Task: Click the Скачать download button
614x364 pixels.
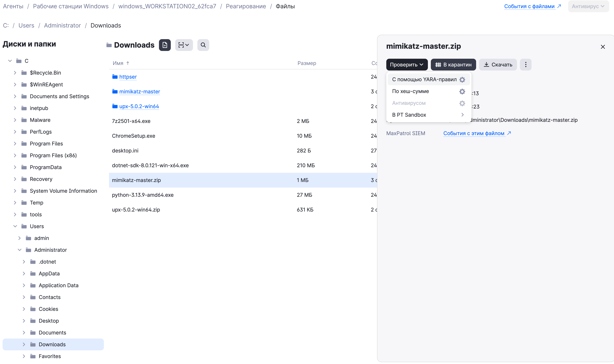Action: click(498, 65)
